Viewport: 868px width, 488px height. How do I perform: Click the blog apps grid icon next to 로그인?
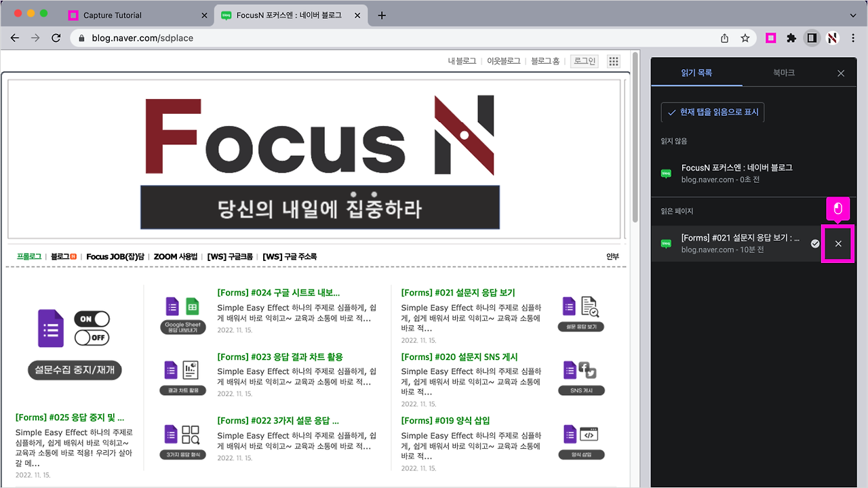click(x=613, y=61)
